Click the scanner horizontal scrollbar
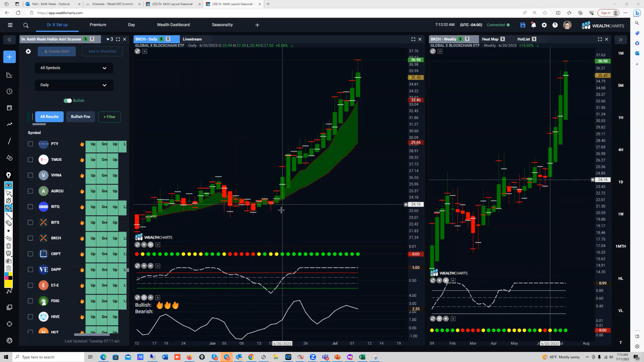 [x=92, y=334]
